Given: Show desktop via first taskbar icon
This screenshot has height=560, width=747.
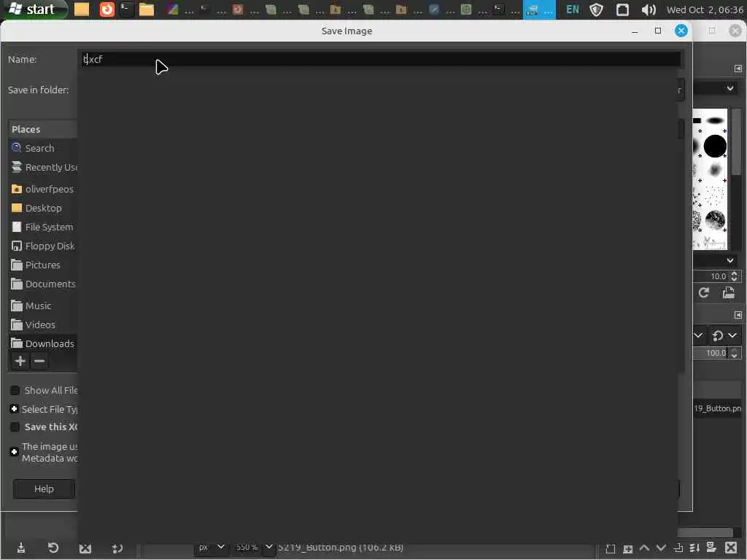Looking at the screenshot, I should [82, 9].
